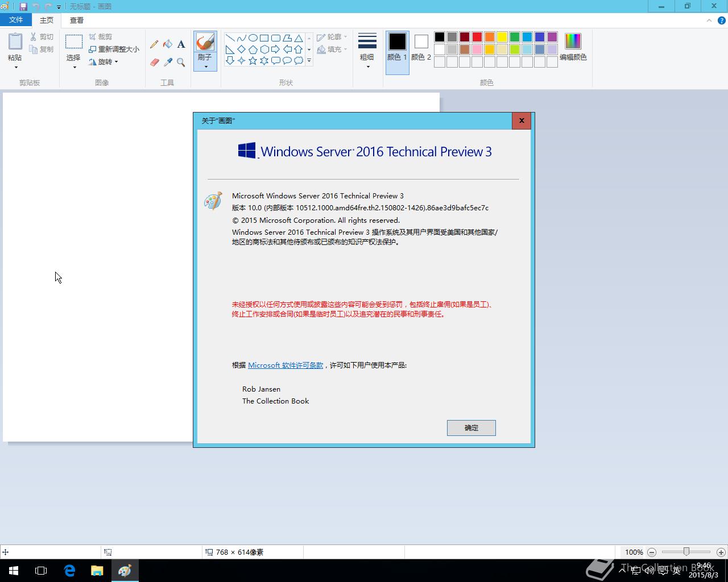Pick the green color swatch
This screenshot has height=582, width=728.
pos(515,37)
